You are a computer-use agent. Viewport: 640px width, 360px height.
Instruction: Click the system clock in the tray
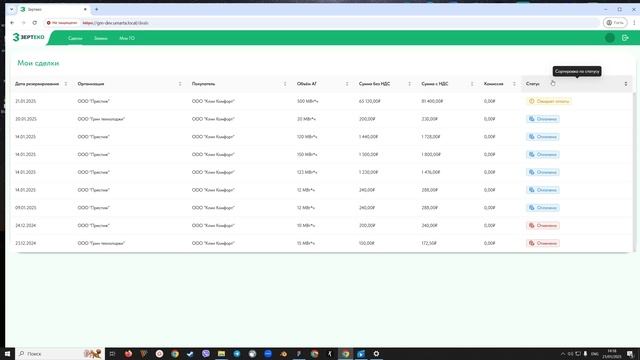[x=611, y=353]
